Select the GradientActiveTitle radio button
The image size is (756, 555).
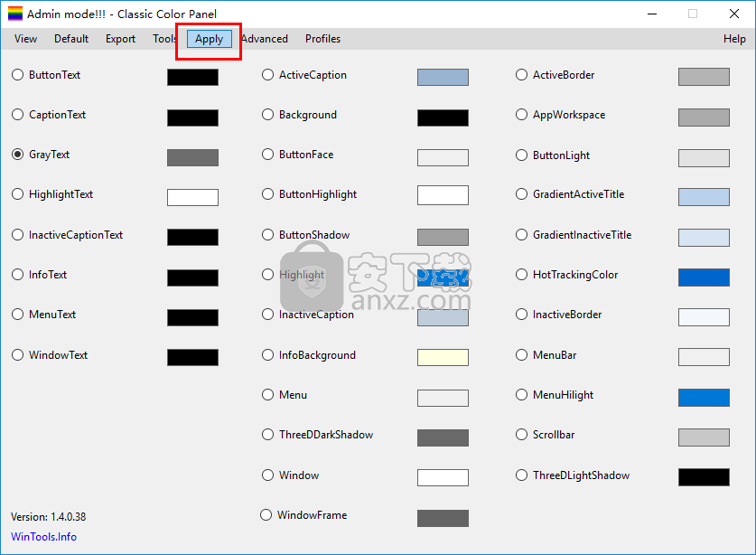click(x=522, y=194)
